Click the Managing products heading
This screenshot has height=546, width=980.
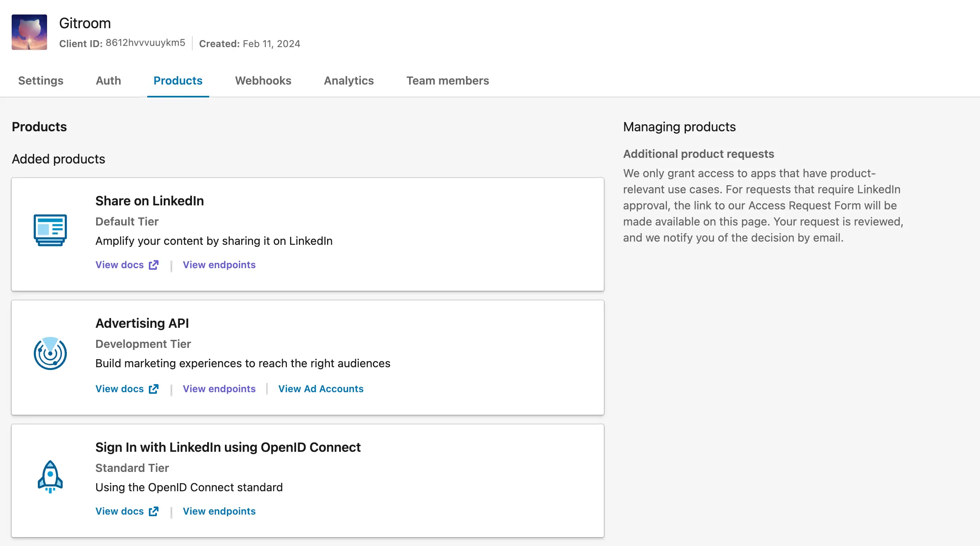679,127
